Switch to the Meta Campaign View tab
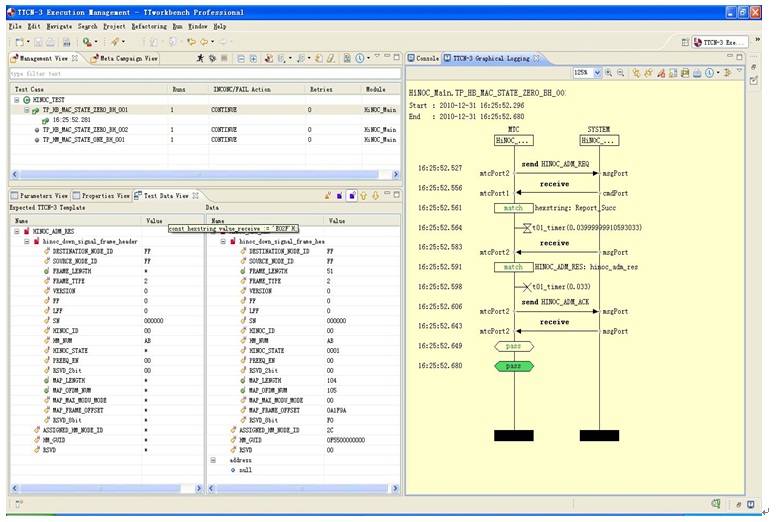 tap(124, 58)
